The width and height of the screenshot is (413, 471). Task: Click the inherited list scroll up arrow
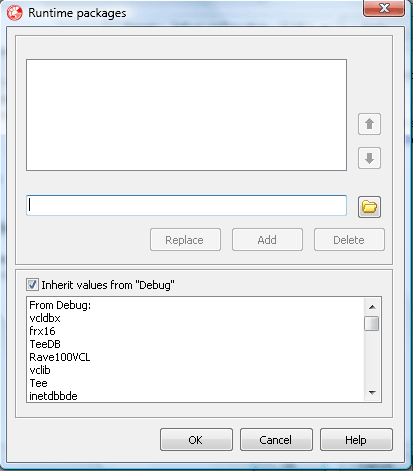click(x=372, y=307)
